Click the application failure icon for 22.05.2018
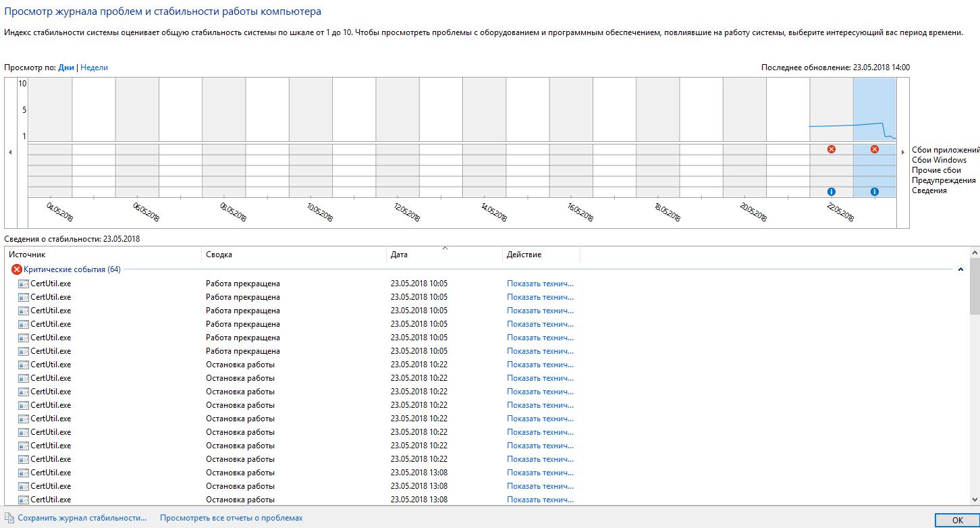 point(832,149)
